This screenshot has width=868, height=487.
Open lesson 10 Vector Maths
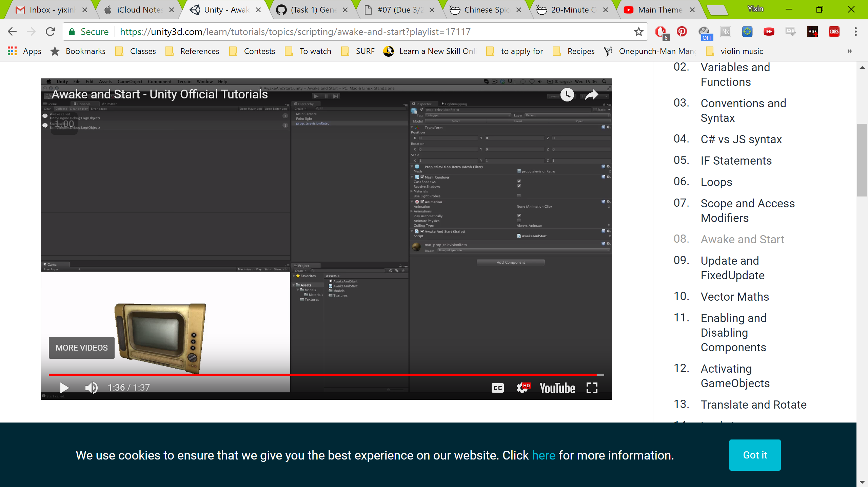(x=735, y=297)
